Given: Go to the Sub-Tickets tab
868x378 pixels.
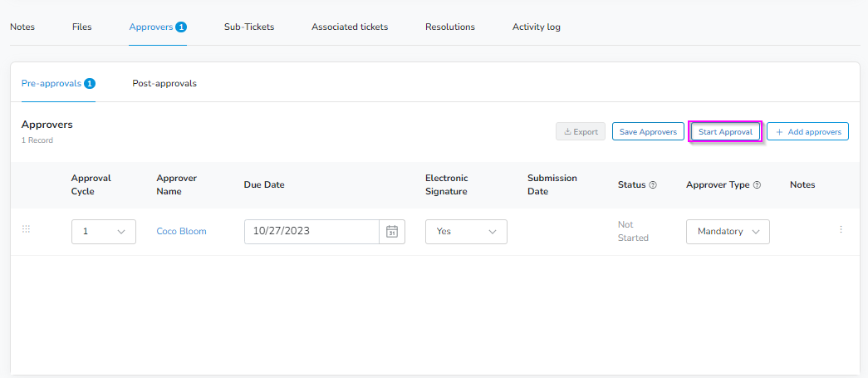Looking at the screenshot, I should click(x=249, y=27).
